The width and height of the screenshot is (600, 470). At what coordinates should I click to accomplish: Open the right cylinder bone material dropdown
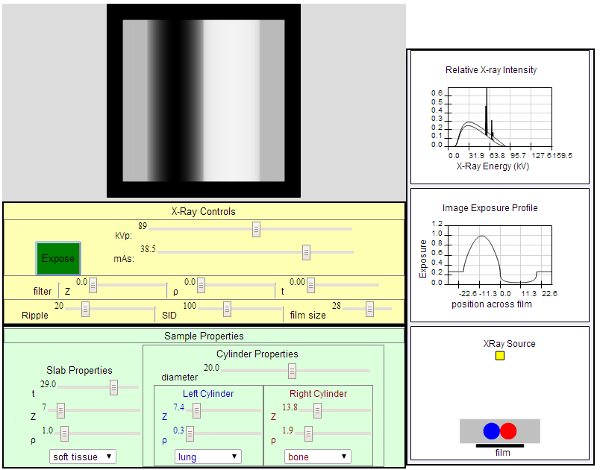(318, 456)
